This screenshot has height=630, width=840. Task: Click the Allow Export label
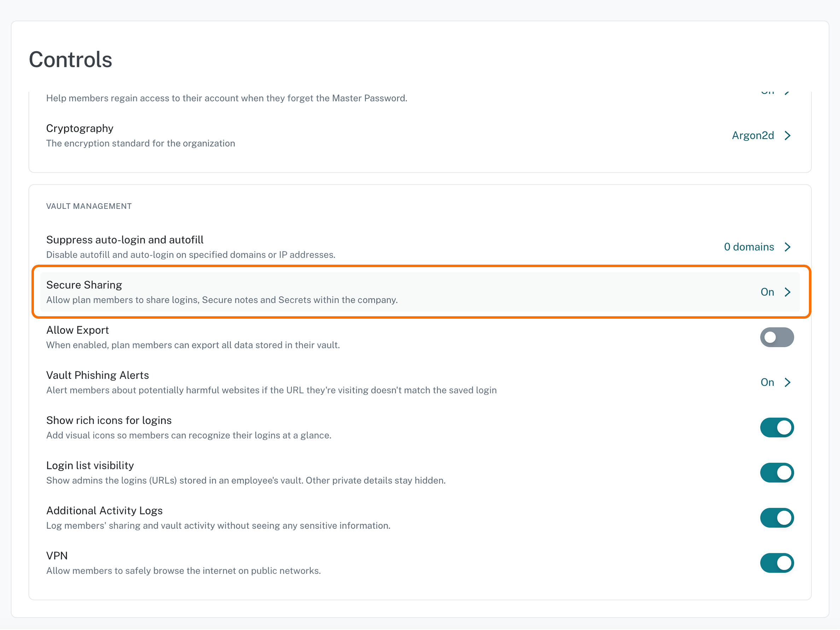click(77, 330)
